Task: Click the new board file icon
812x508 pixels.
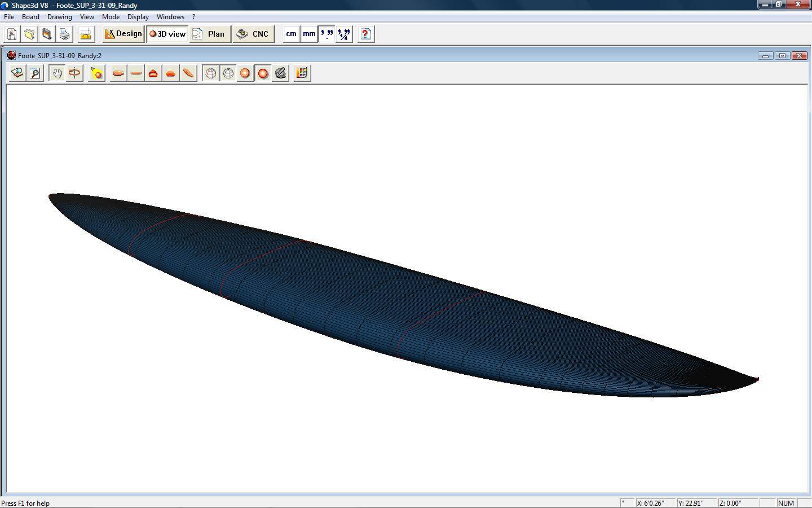Action: tap(12, 34)
